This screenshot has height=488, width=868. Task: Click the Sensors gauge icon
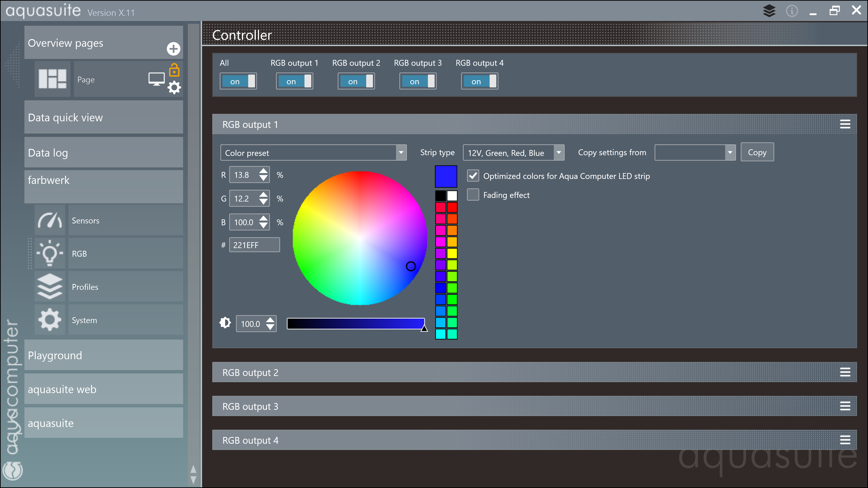coord(50,220)
